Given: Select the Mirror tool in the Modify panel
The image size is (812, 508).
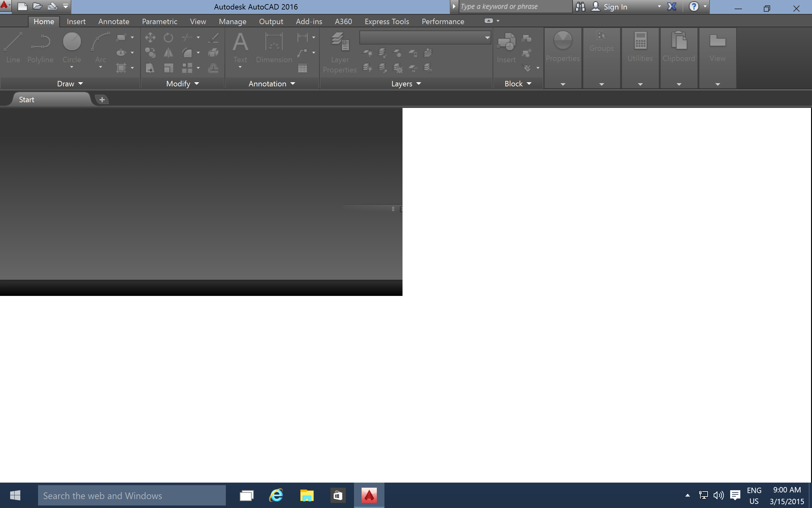Looking at the screenshot, I should (168, 53).
